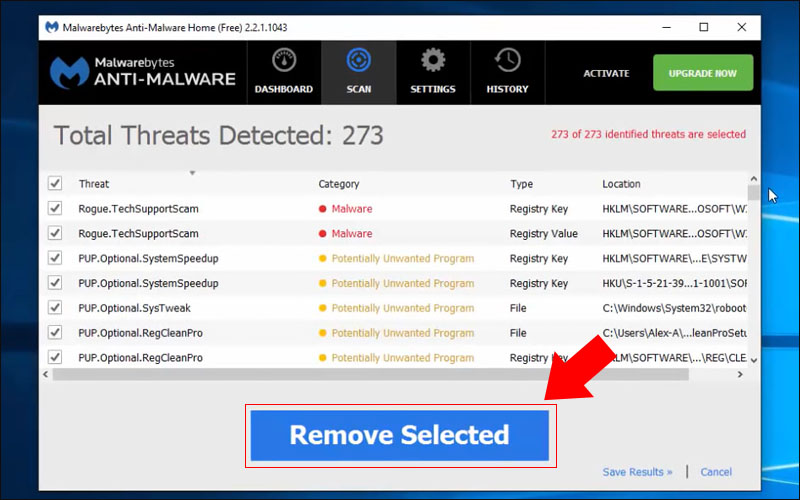Click the horizontal scrollbar thumb
The image size is (800, 500).
(x=370, y=374)
